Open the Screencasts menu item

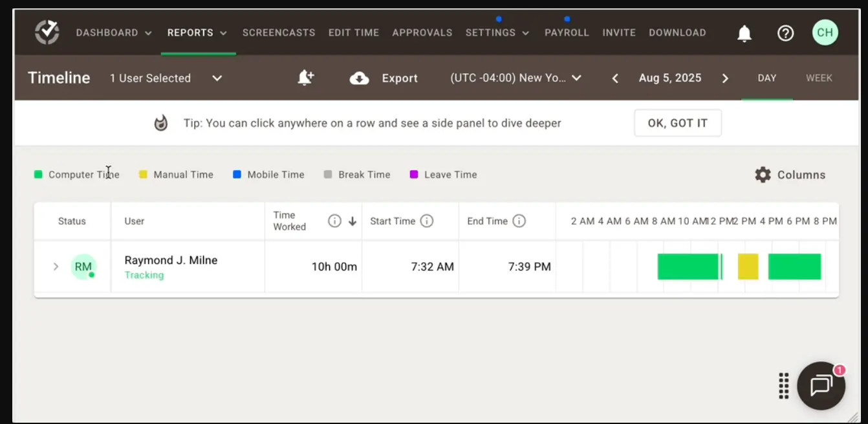tap(279, 32)
